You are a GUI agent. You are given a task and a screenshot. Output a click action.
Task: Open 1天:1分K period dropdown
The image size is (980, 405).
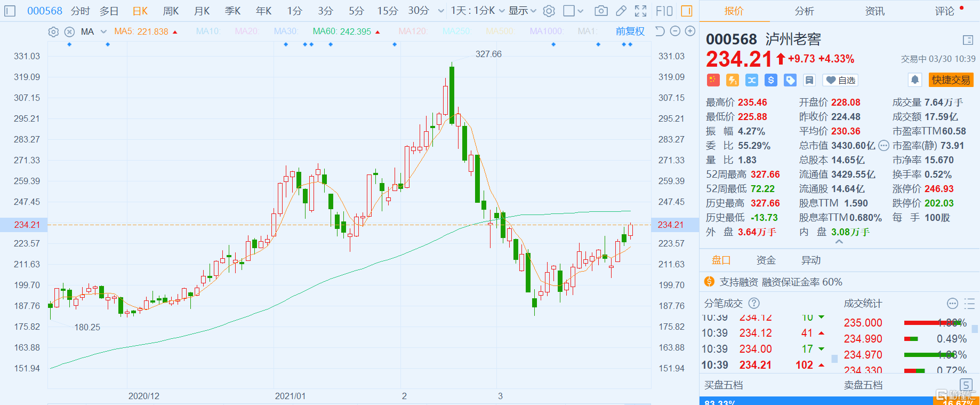click(477, 11)
